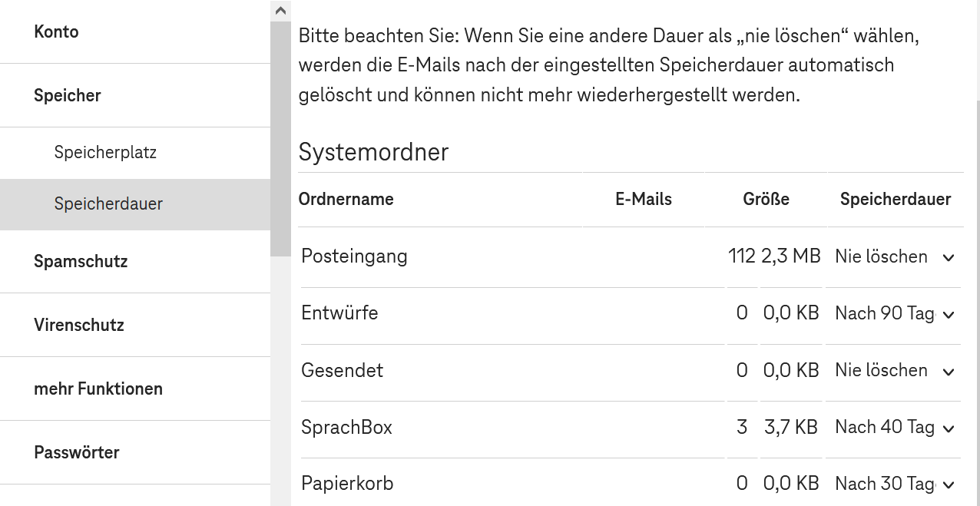Open mehr Funktionen section
Viewport: 980px width, 506px height.
[98, 389]
